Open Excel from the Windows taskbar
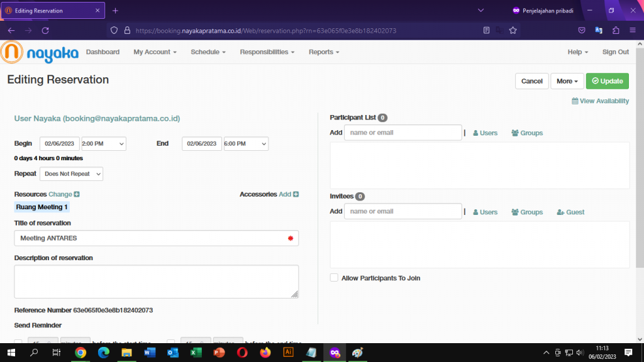Screen dimensions: 644x362 pyautogui.click(x=196, y=353)
